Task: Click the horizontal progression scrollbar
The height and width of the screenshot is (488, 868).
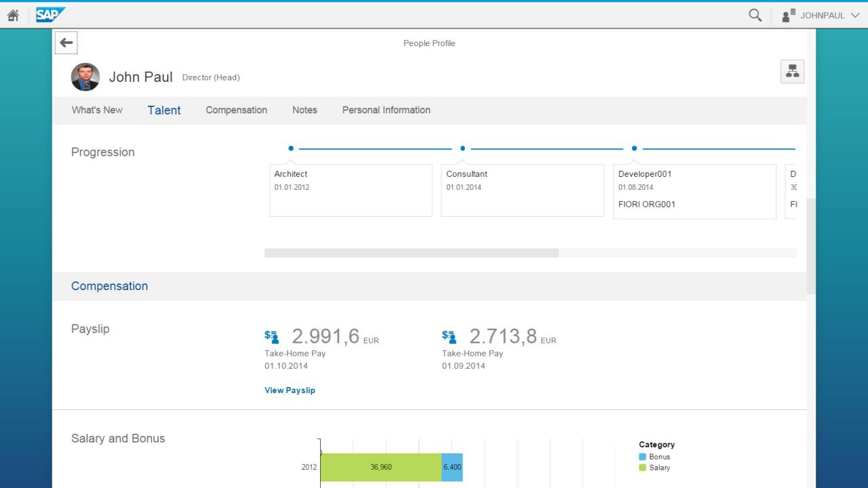Action: [x=411, y=253]
